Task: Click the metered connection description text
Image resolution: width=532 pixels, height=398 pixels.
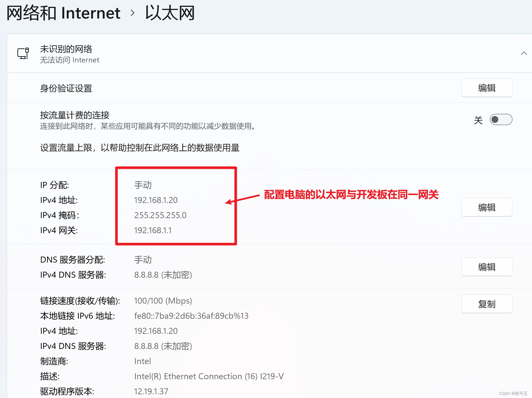Action: [148, 126]
